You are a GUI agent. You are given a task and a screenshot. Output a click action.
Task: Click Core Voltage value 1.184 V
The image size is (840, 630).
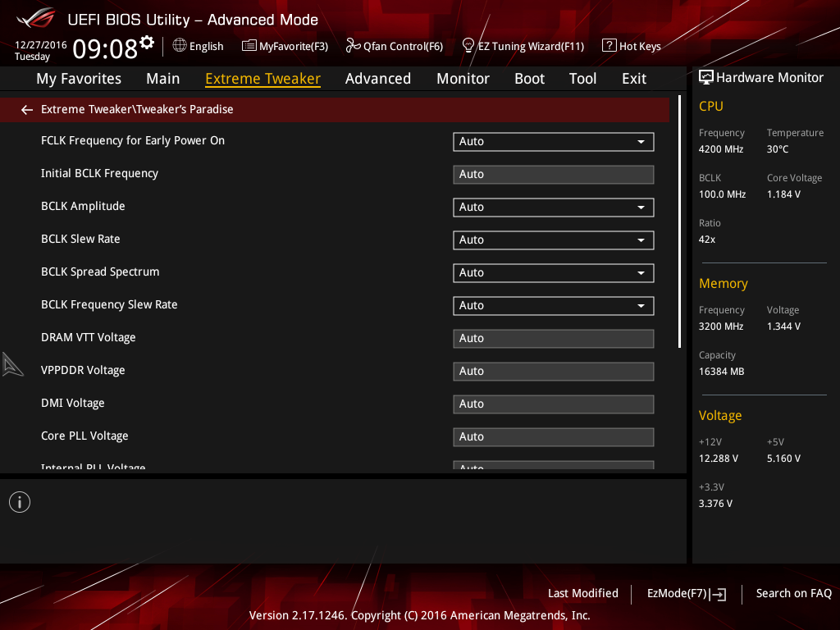[x=783, y=194]
